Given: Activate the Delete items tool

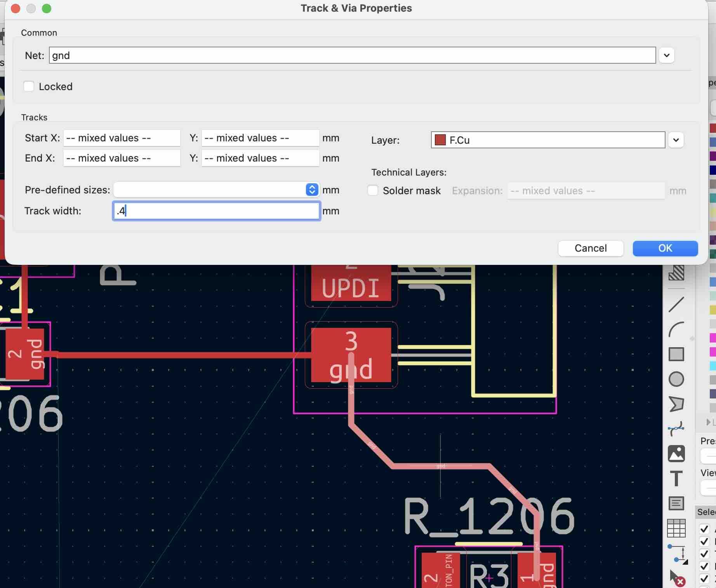Looking at the screenshot, I should point(677,579).
